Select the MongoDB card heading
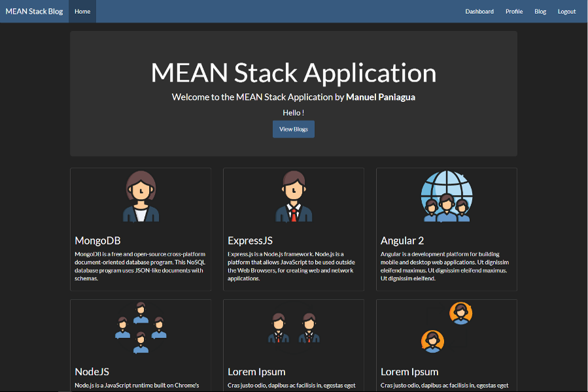Screen dimensions: 588x392 [x=97, y=240]
